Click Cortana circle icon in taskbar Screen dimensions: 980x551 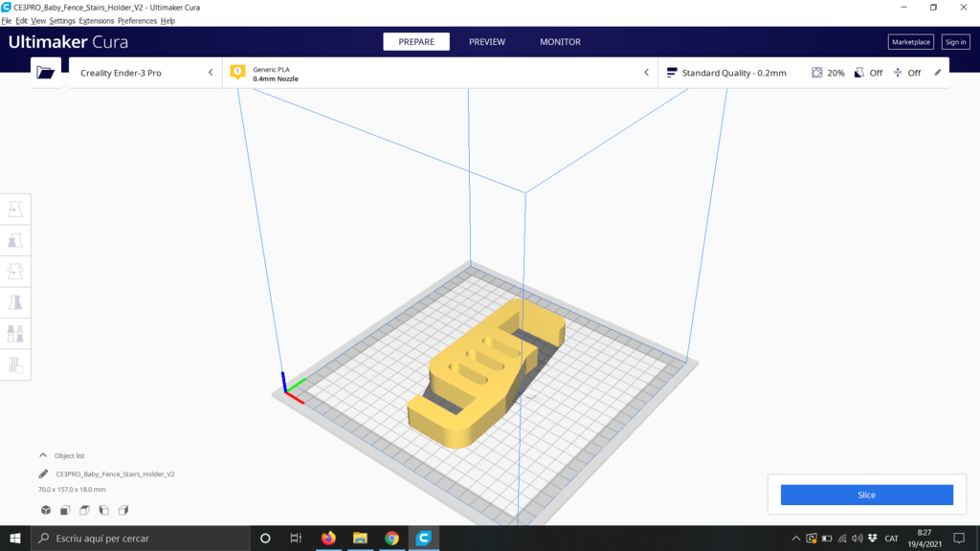265,538
